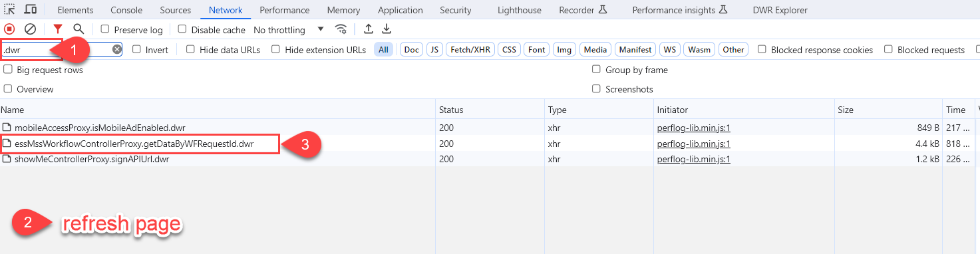Filter requests by CSS type
The height and width of the screenshot is (254, 980).
pos(509,49)
